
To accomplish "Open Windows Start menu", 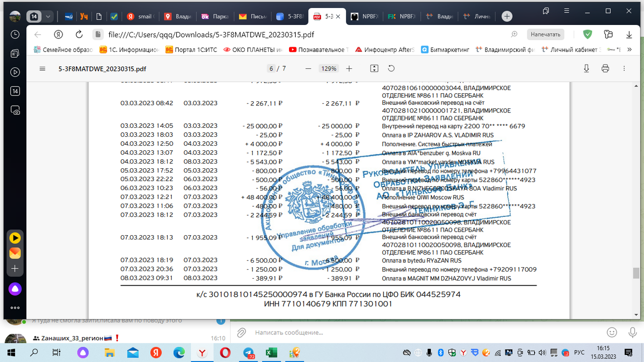I will pos(11,353).
